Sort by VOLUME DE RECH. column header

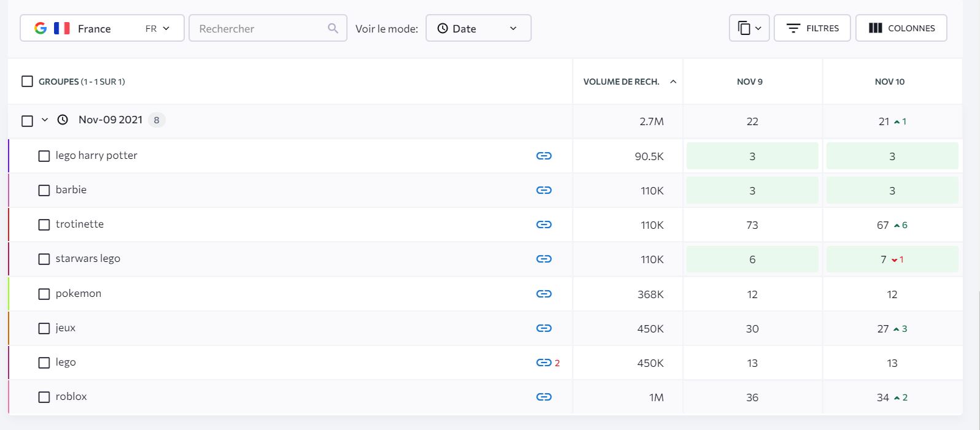[x=621, y=82]
